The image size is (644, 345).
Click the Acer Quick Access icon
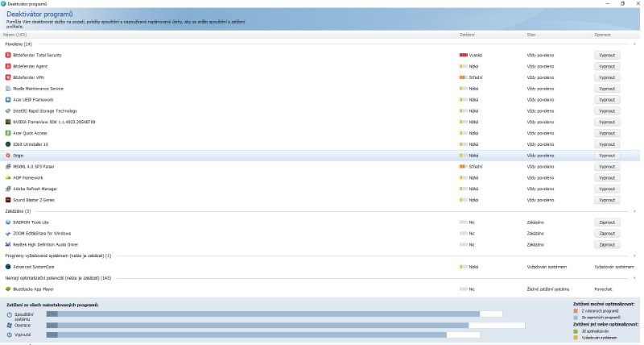tap(8, 133)
